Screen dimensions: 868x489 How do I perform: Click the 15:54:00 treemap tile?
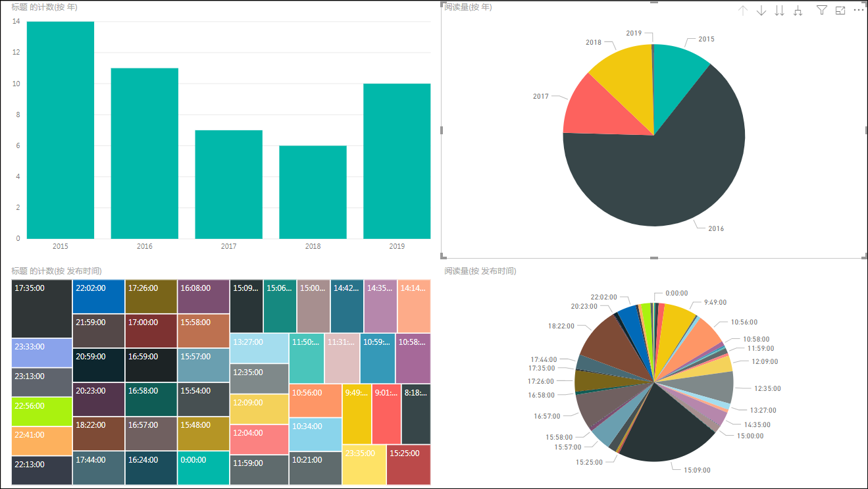(x=203, y=399)
